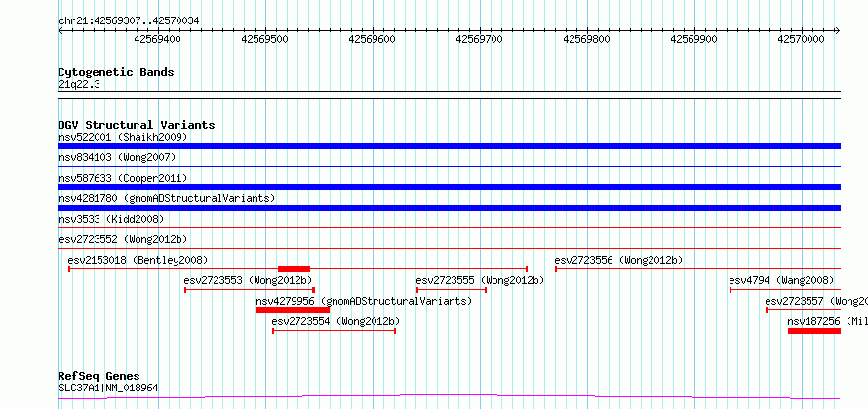Open variant label nsv522001 (Shaikh2009)
This screenshot has width=868, height=409.
point(123,137)
